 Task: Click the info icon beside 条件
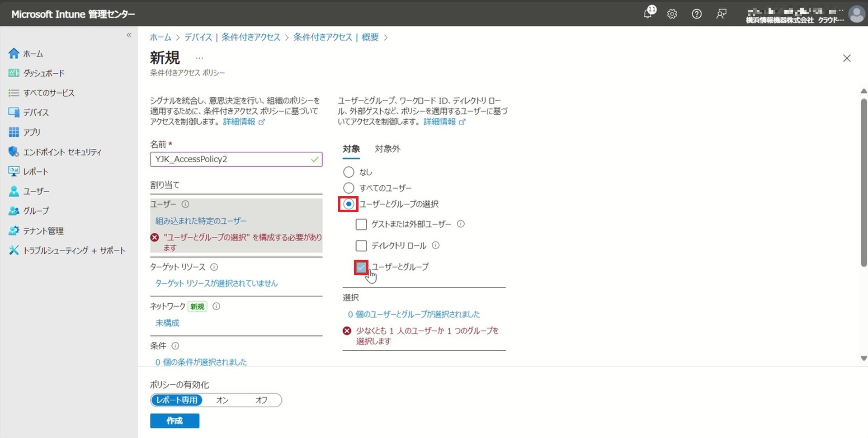click(x=175, y=346)
